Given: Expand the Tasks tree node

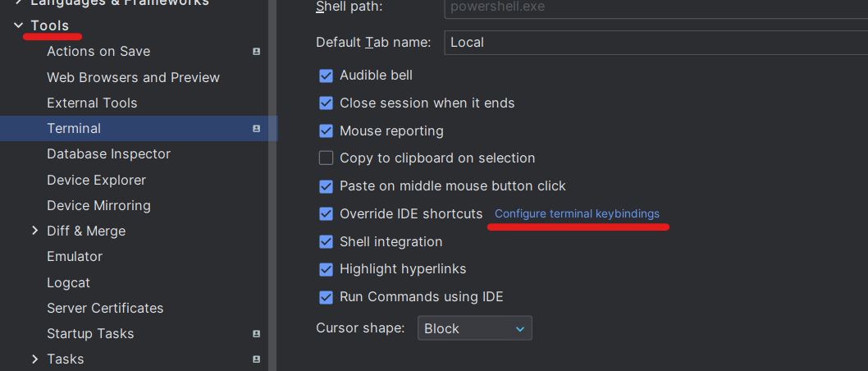Looking at the screenshot, I should click(35, 360).
